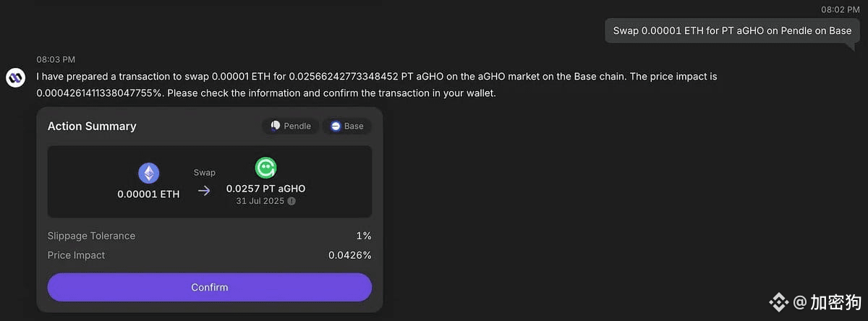Click the user's swap request message bubble

732,31
